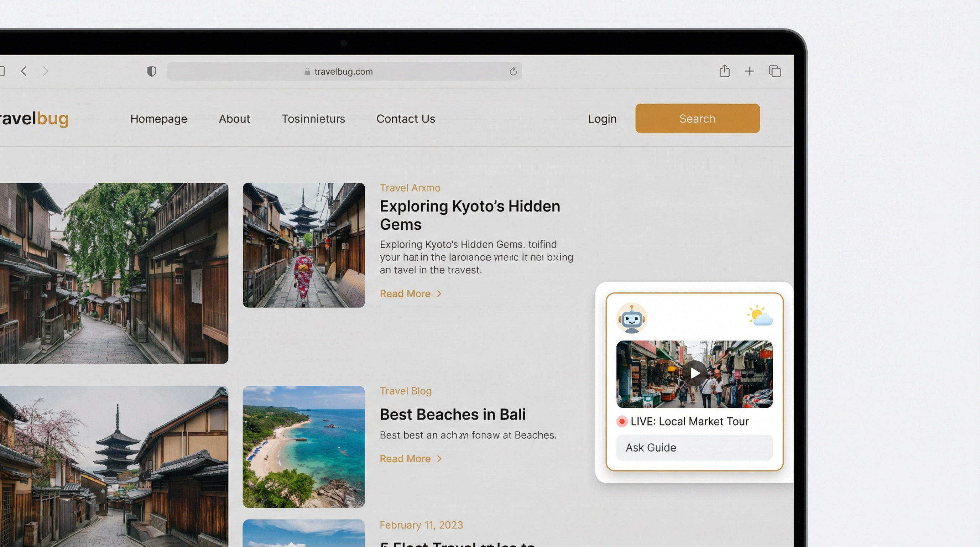980x547 pixels.
Task: Add a new tab with plus icon
Action: pyautogui.click(x=749, y=71)
